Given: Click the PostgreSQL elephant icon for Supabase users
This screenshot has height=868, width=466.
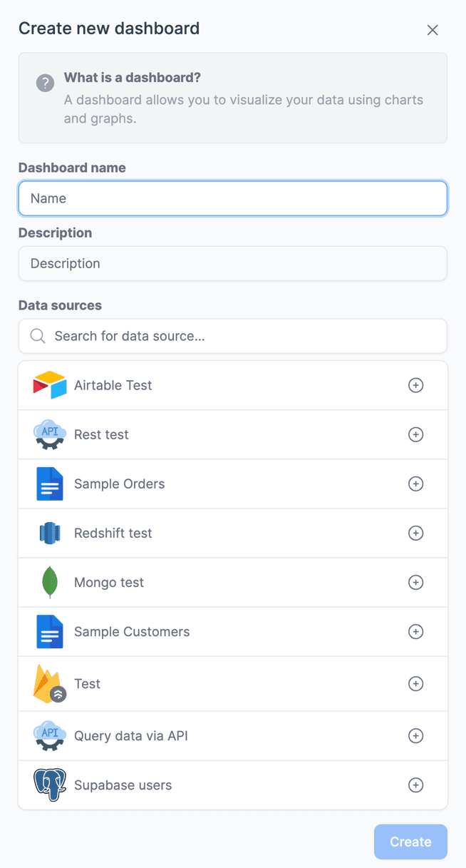Looking at the screenshot, I should pyautogui.click(x=48, y=785).
